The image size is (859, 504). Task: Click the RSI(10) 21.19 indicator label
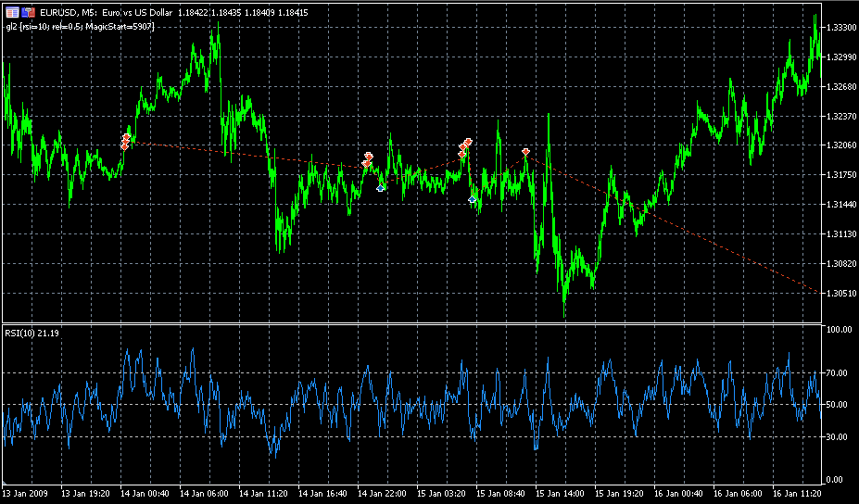pos(32,333)
